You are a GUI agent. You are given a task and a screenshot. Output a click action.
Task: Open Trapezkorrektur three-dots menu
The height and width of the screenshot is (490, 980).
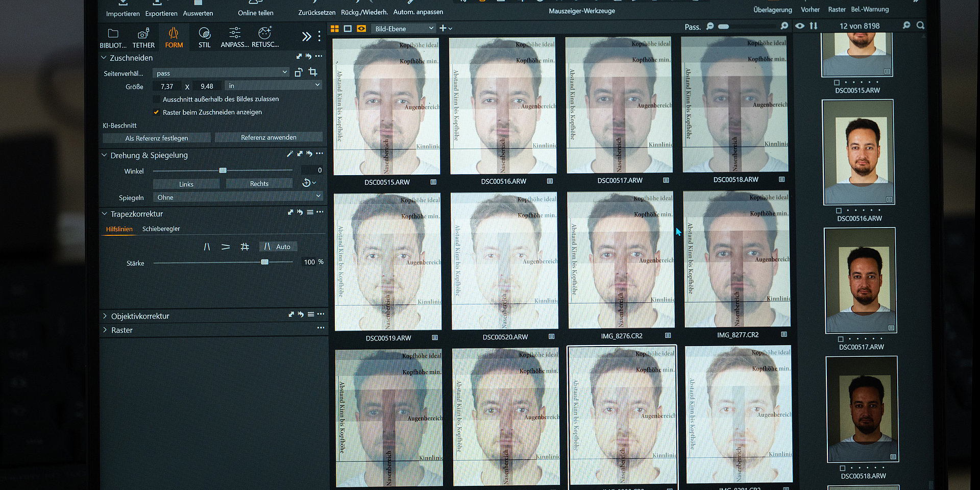coord(320,212)
